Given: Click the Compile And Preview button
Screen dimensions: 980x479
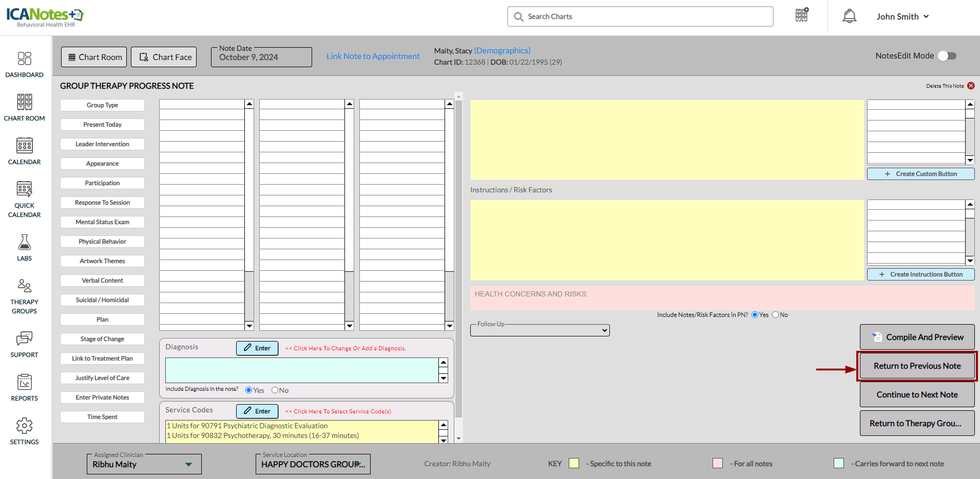Looking at the screenshot, I should pos(917,337).
